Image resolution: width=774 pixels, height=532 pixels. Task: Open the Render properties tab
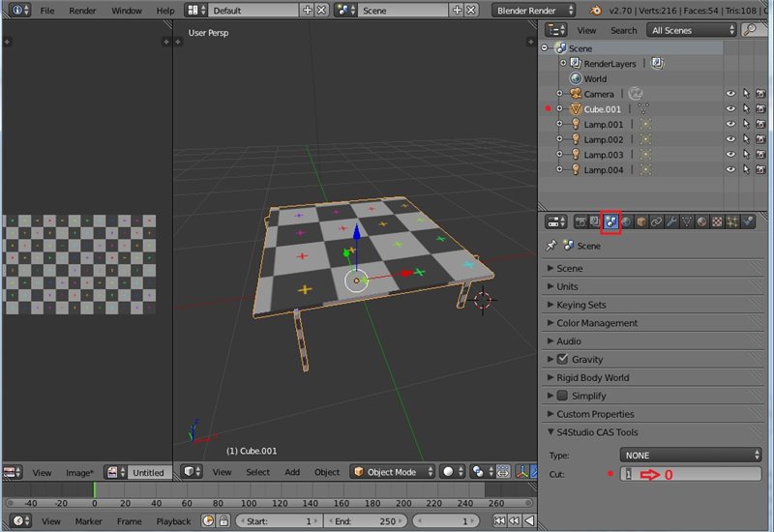coord(581,222)
